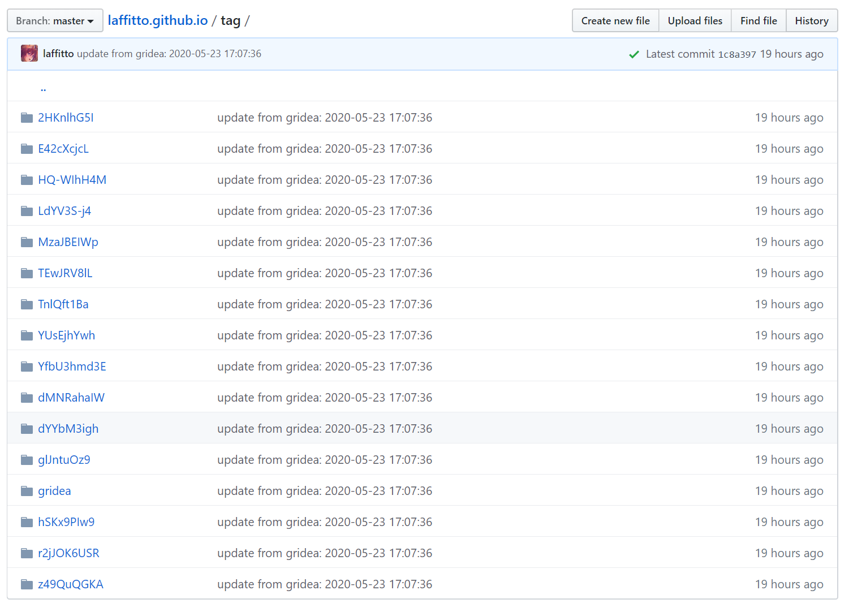The width and height of the screenshot is (866, 616).
Task: Click folder icon next to dYYbM3igh
Action: tap(27, 429)
